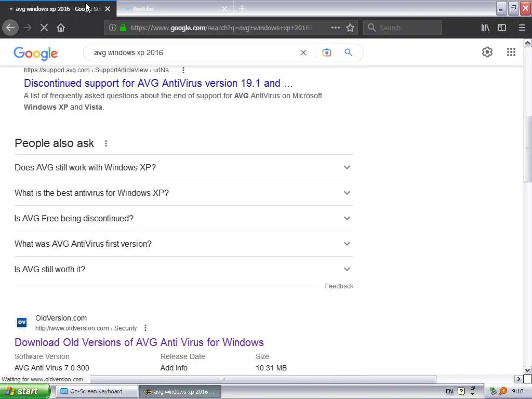The height and width of the screenshot is (399, 532).
Task: Click the EN language indicator
Action: (449, 391)
